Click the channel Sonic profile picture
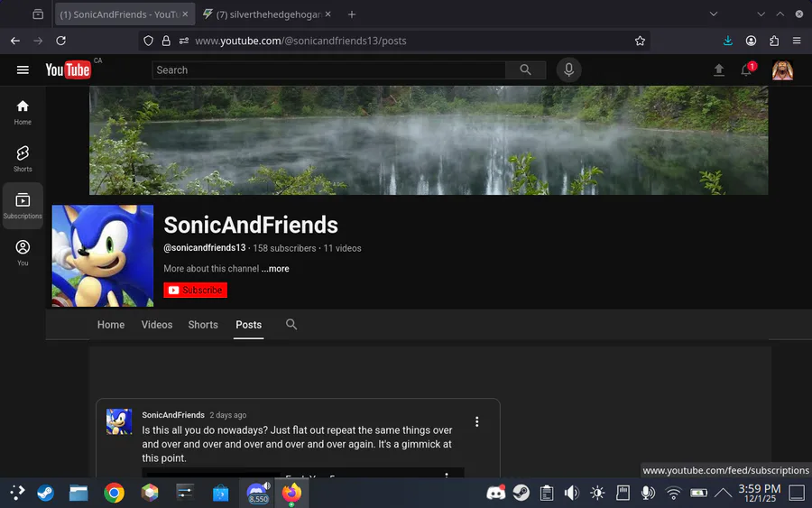This screenshot has height=508, width=812. click(103, 256)
